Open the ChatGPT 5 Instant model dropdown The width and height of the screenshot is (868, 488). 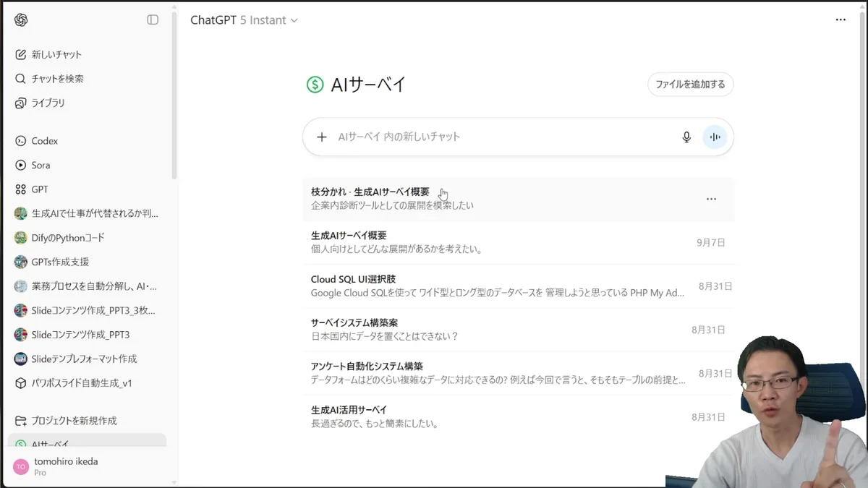pyautogui.click(x=244, y=20)
